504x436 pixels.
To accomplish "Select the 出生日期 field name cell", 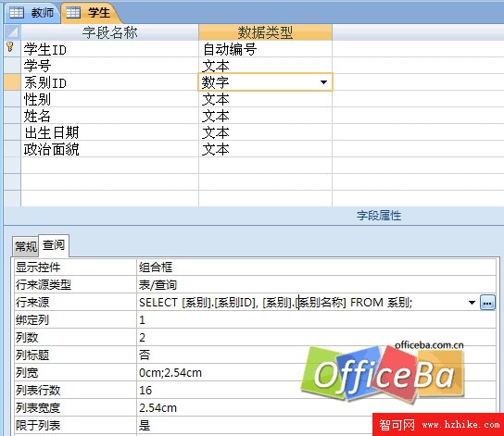I will [x=109, y=132].
